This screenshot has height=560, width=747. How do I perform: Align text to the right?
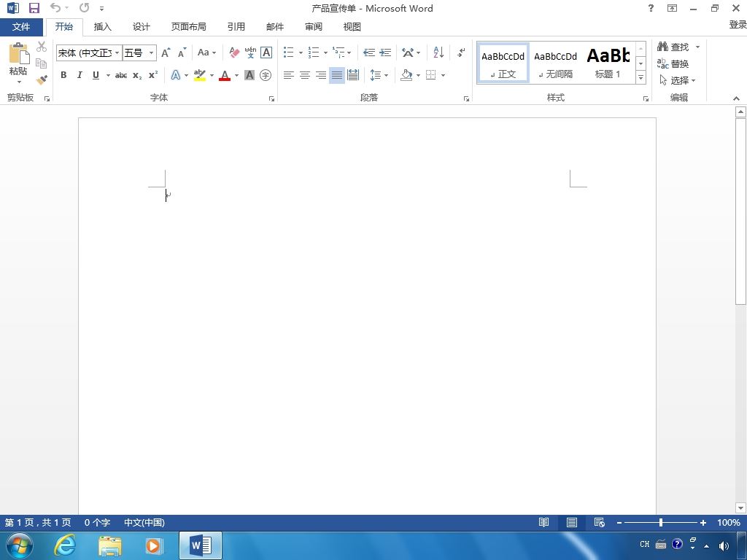coord(321,75)
